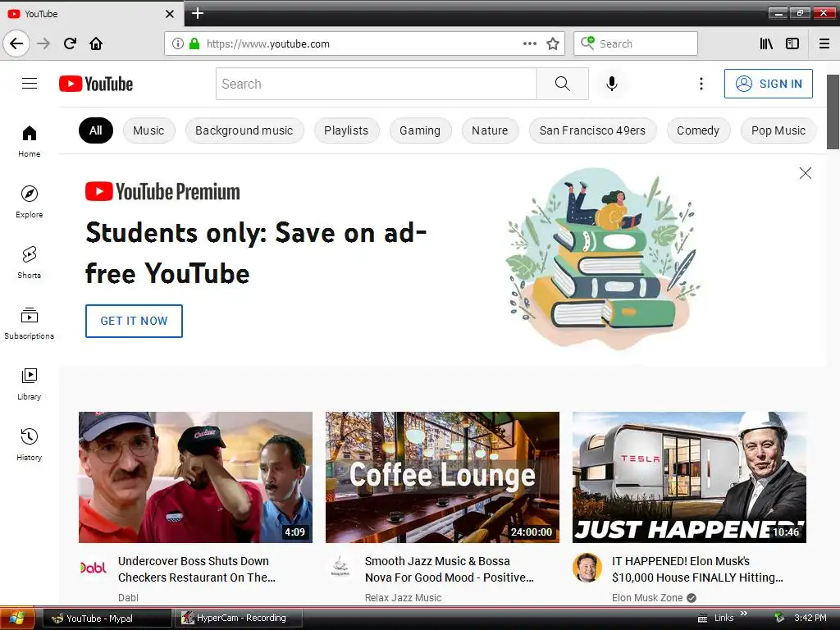Screen dimensions: 840x630
Task: Expand the Links toolbar chevron in taskbar
Action: pos(743,614)
